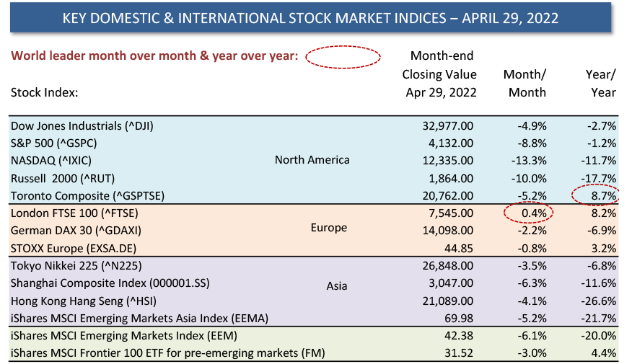This screenshot has width=632, height=364.
Task: Click the Frontier 100 ETF (FM) label
Action: pyautogui.click(x=167, y=353)
